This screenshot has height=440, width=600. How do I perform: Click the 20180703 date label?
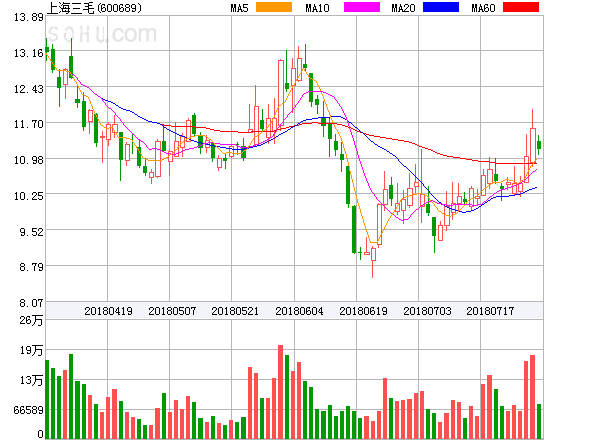(x=427, y=311)
